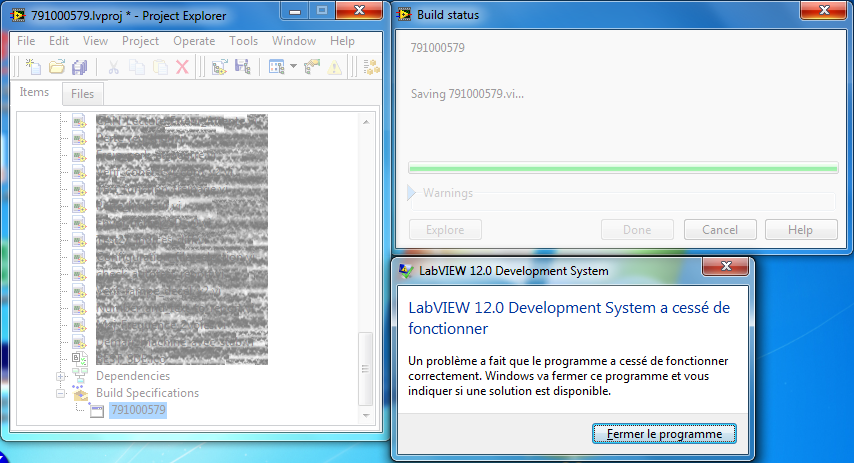Click the Open project folder icon
Viewport: 854px width, 463px height.
[57, 67]
